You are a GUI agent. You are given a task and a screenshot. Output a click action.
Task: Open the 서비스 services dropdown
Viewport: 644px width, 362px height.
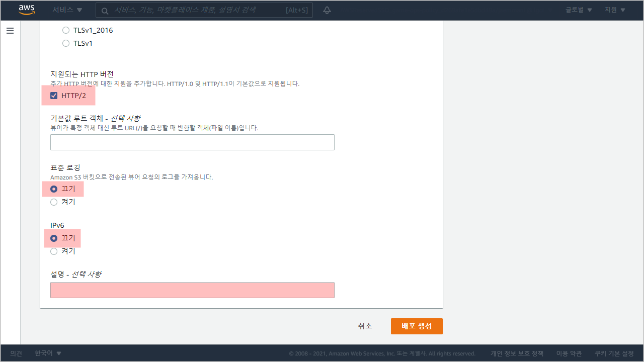coord(67,10)
